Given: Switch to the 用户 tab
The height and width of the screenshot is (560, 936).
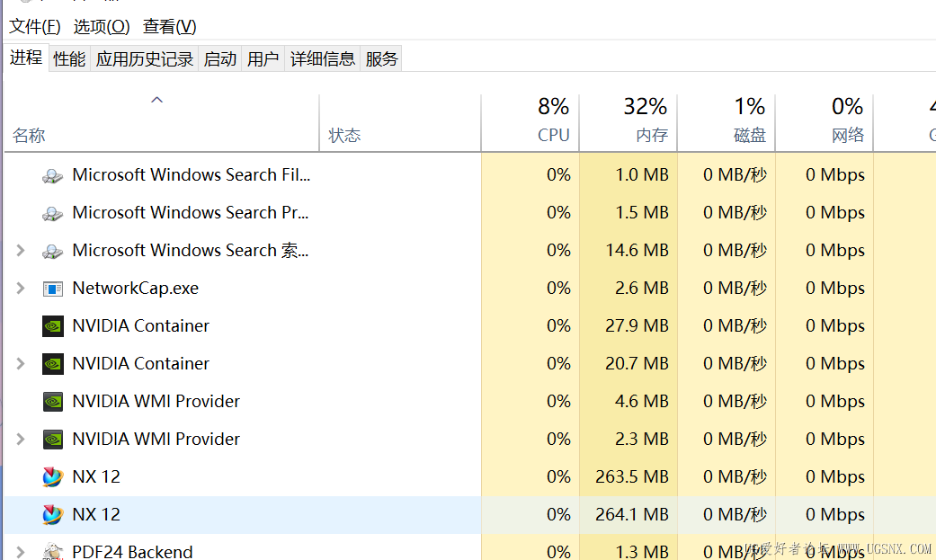Looking at the screenshot, I should pos(263,59).
